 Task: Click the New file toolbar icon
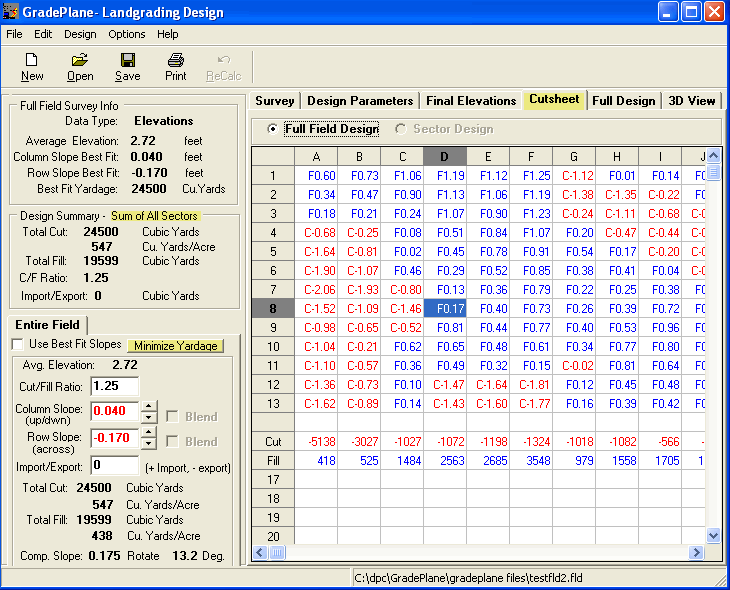coord(32,61)
